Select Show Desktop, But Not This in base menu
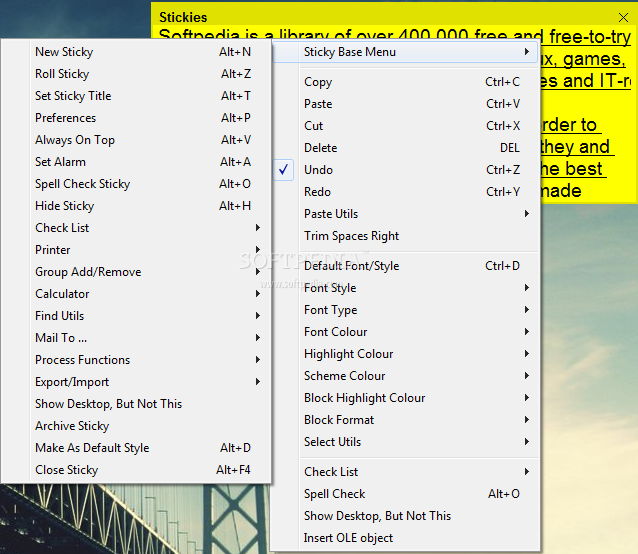The image size is (638, 554). tap(136, 404)
